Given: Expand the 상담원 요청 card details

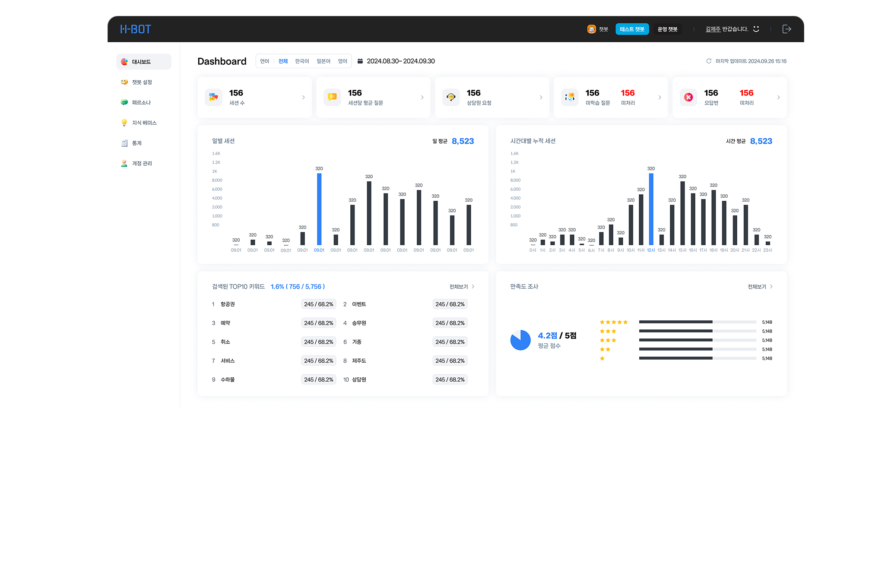Looking at the screenshot, I should [541, 97].
